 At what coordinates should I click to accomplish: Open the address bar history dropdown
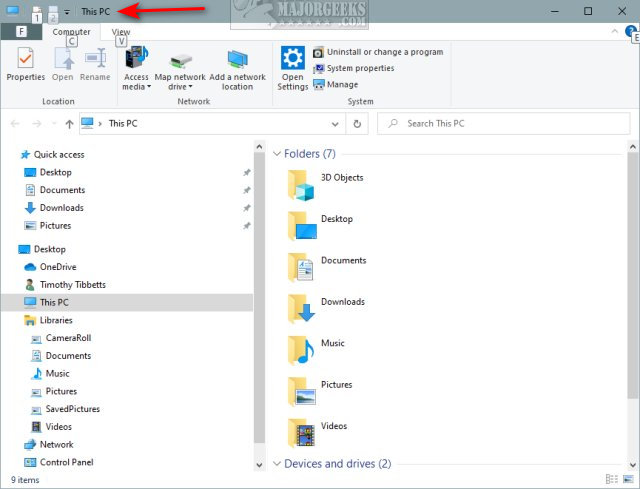pyautogui.click(x=335, y=124)
